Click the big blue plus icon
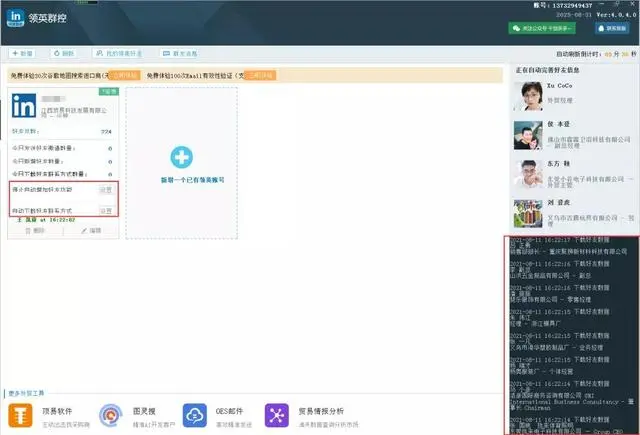The width and height of the screenshot is (640, 435). pos(182,157)
